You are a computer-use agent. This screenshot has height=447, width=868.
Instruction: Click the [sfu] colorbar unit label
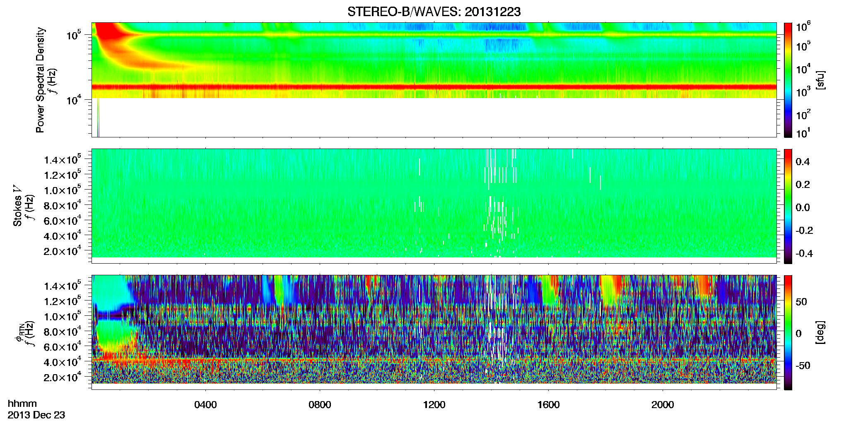click(x=820, y=80)
